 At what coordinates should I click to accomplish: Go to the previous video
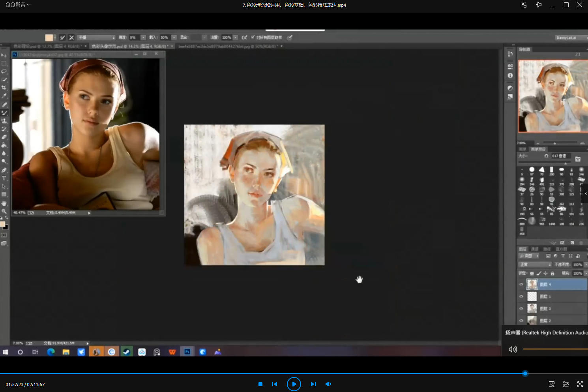tap(275, 384)
